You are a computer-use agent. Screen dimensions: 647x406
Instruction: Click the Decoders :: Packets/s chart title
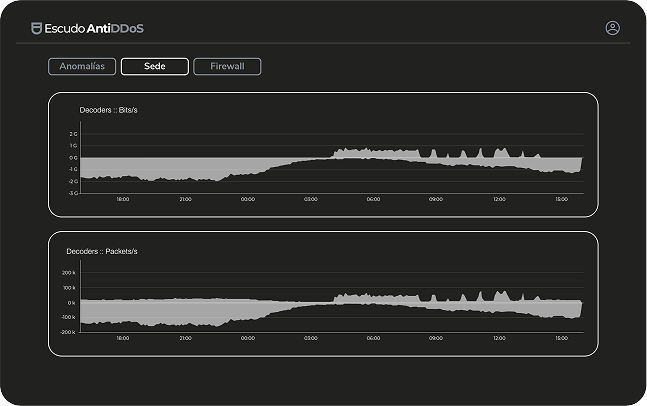coord(101,251)
